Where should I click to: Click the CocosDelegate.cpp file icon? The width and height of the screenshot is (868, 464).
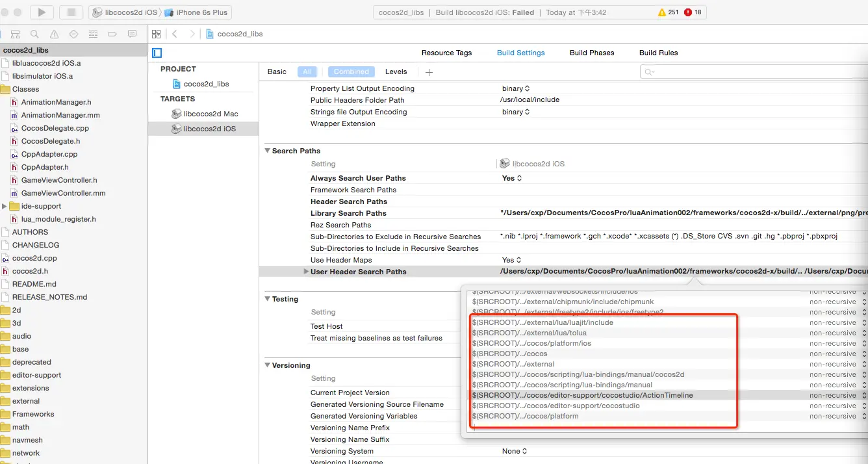(x=14, y=128)
